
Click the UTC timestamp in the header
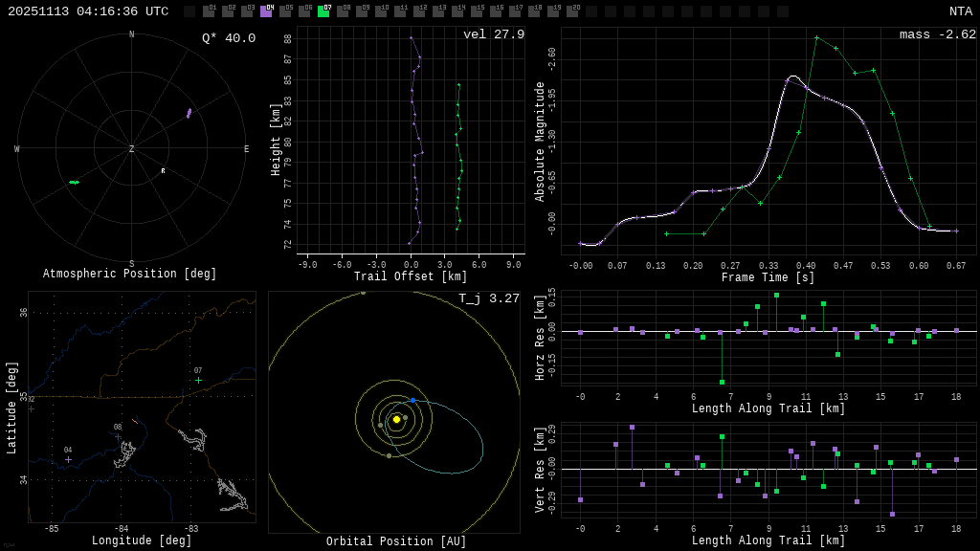point(88,11)
